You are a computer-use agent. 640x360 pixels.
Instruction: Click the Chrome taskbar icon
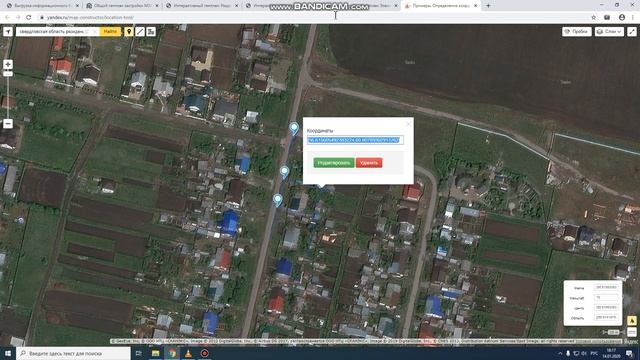[172, 353]
